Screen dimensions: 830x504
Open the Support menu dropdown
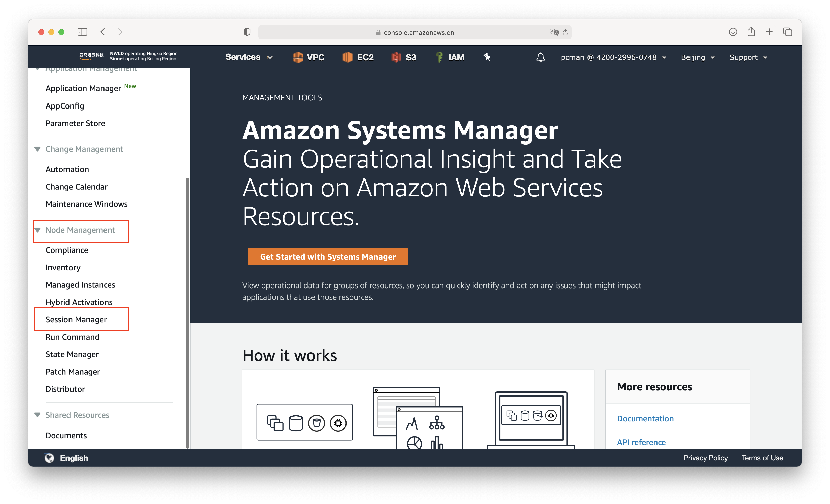pos(748,57)
